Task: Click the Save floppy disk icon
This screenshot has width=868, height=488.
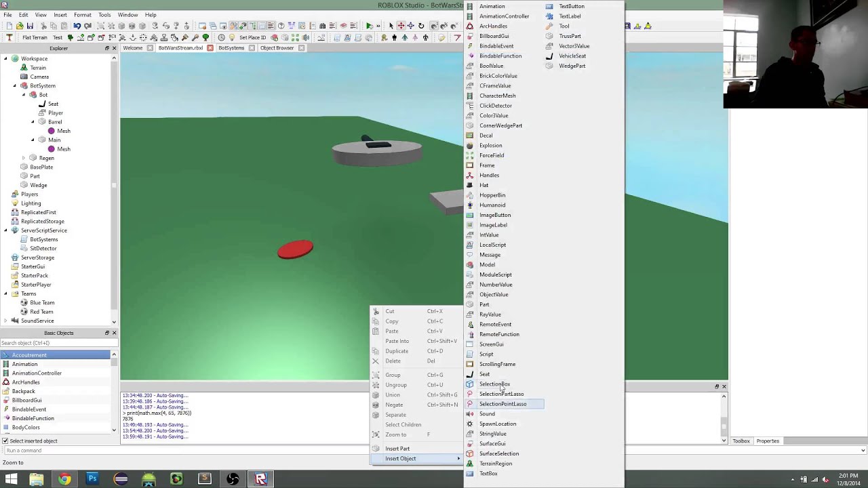Action: click(30, 26)
